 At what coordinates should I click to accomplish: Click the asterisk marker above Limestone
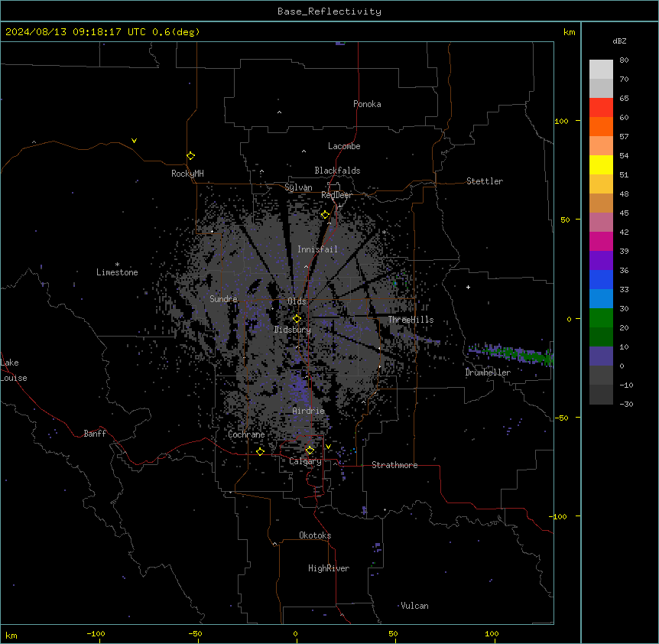117,265
